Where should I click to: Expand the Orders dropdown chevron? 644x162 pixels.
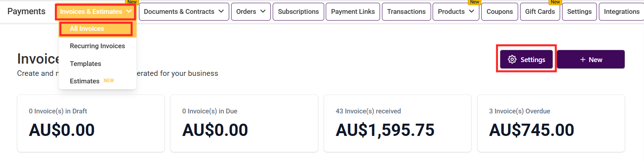coord(263,11)
